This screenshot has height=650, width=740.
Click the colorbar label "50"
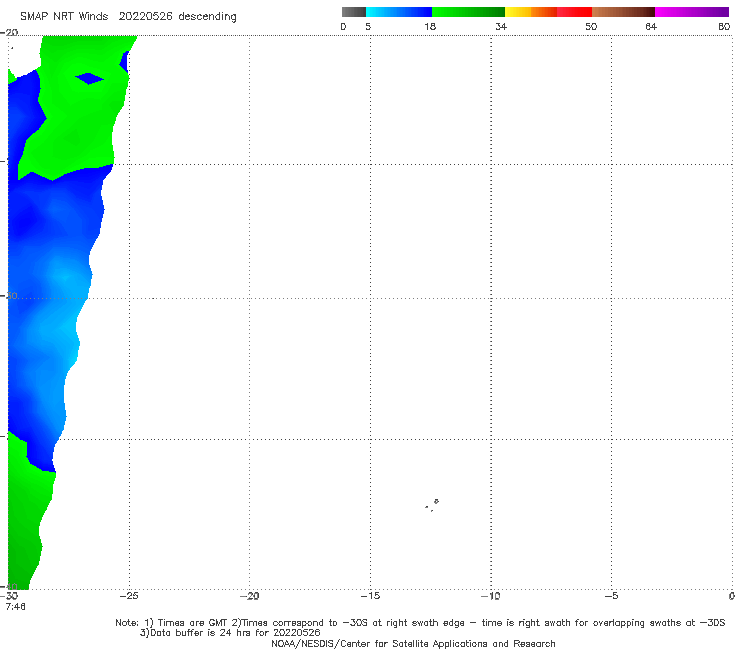pos(591,27)
